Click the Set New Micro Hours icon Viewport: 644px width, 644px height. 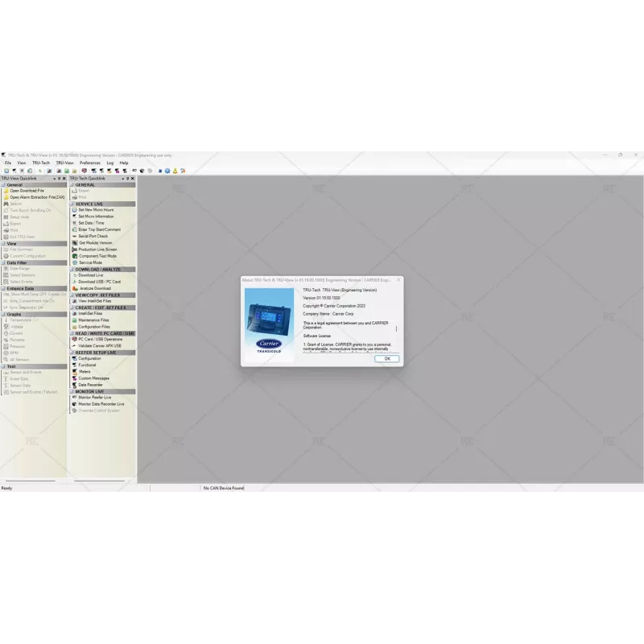[x=73, y=210]
